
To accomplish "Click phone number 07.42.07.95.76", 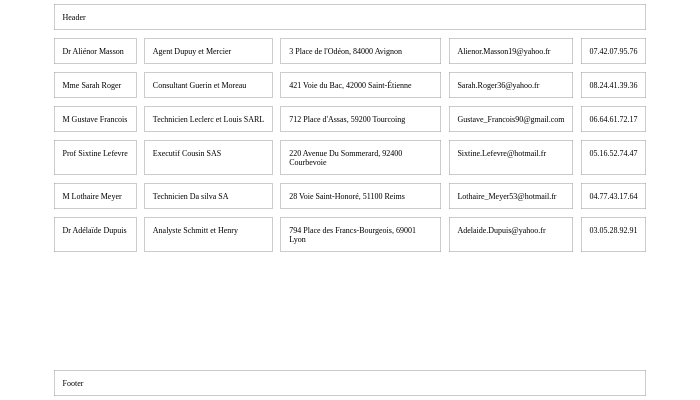I will [x=613, y=51].
